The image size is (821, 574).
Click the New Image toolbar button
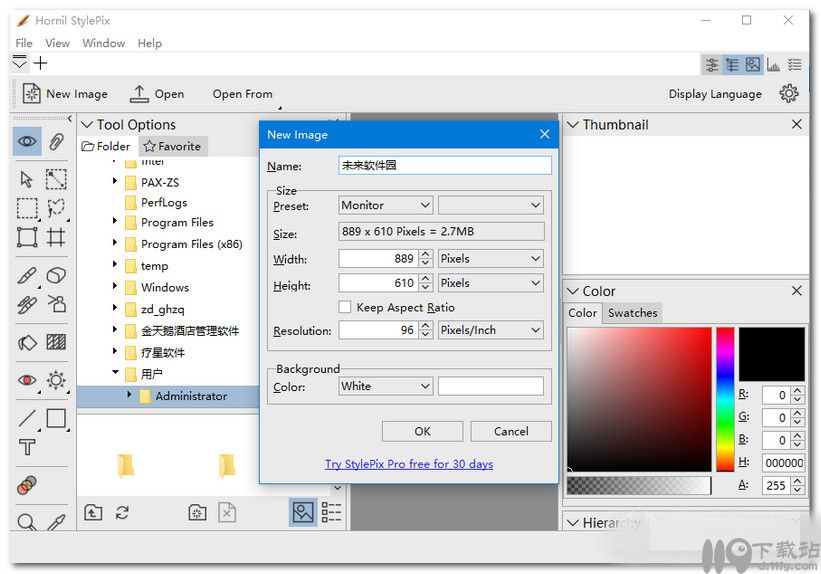click(65, 94)
